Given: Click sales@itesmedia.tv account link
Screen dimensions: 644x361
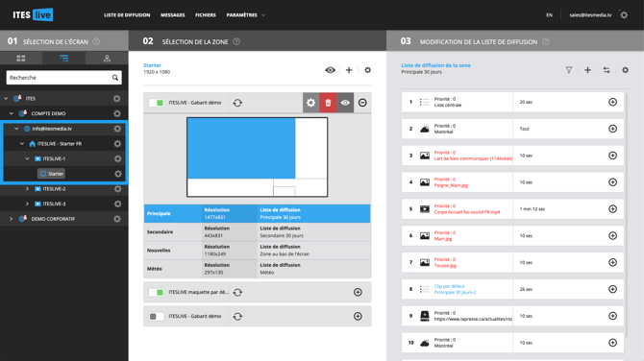Looking at the screenshot, I should [x=590, y=15].
